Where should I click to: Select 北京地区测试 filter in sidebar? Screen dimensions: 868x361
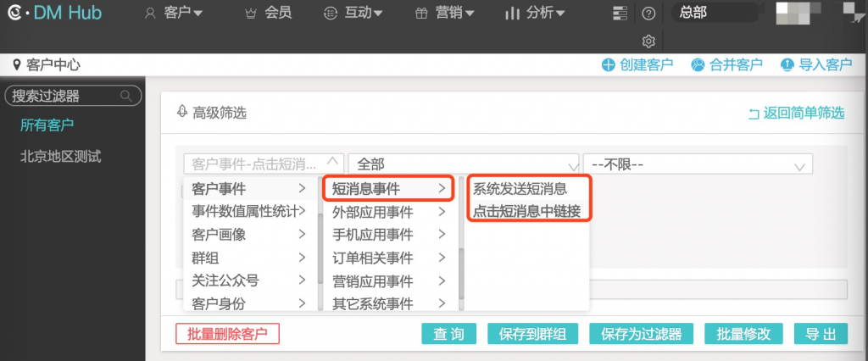click(61, 156)
